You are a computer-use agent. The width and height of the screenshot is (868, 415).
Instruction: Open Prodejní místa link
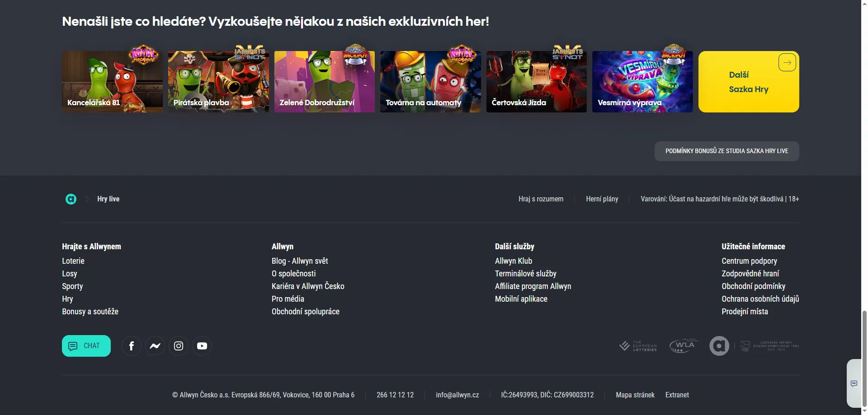tap(745, 312)
